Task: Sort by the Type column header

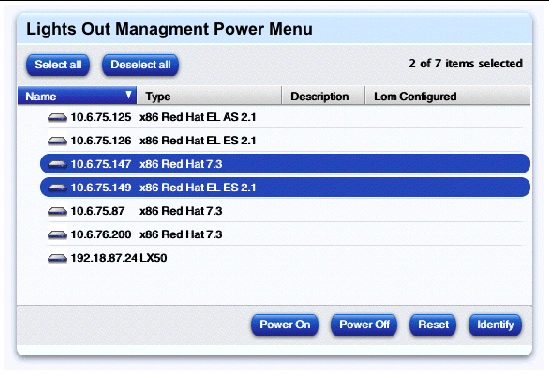Action: pyautogui.click(x=209, y=96)
